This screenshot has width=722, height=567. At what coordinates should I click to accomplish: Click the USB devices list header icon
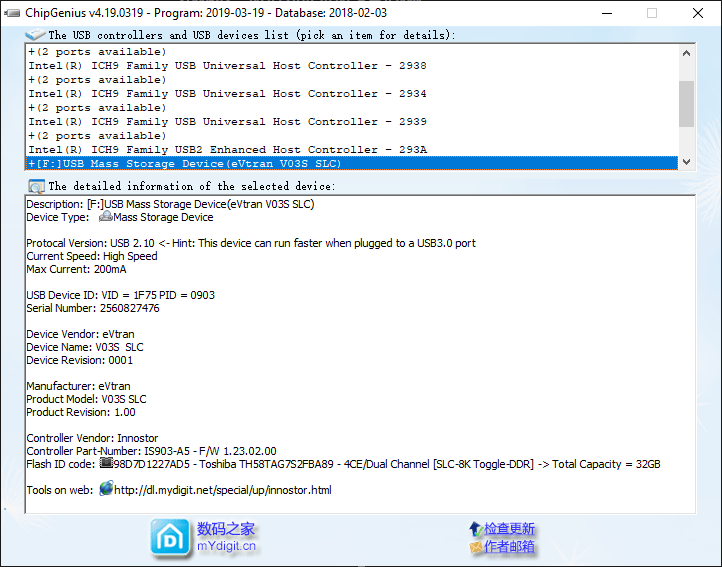coord(35,35)
